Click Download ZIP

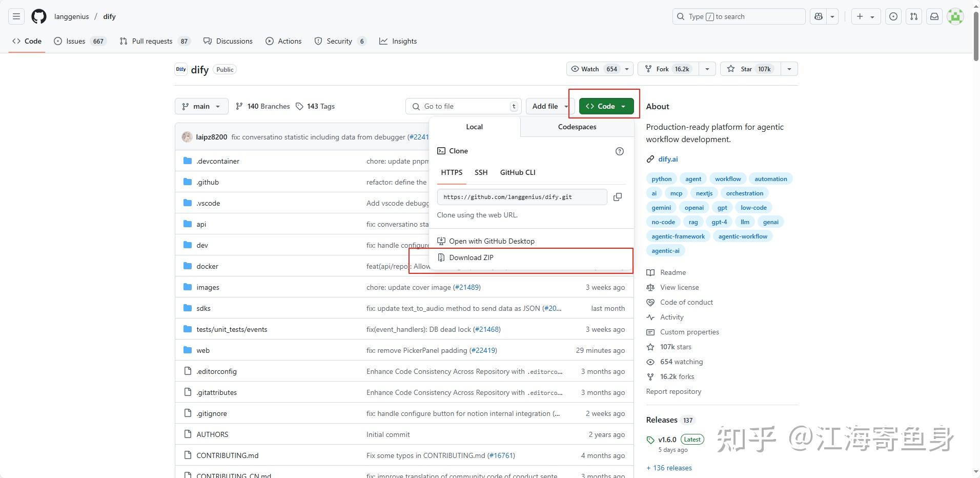(x=471, y=257)
